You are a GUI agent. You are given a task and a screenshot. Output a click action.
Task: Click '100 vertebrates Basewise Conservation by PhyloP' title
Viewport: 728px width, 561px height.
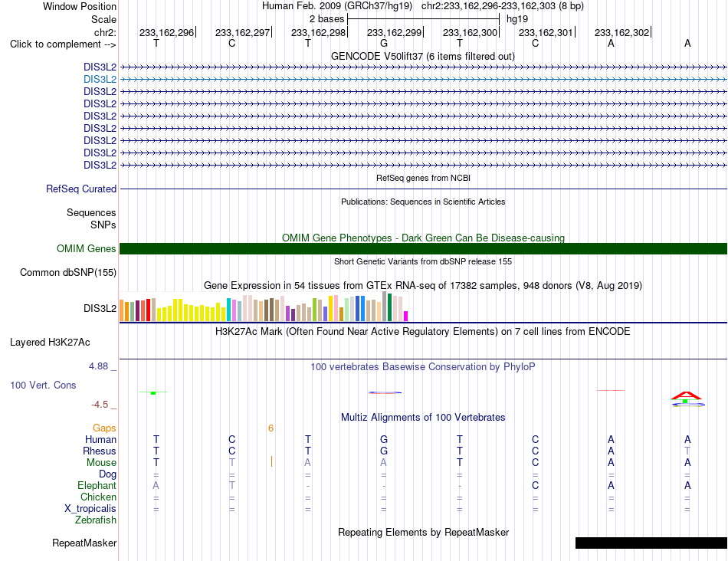click(423, 367)
